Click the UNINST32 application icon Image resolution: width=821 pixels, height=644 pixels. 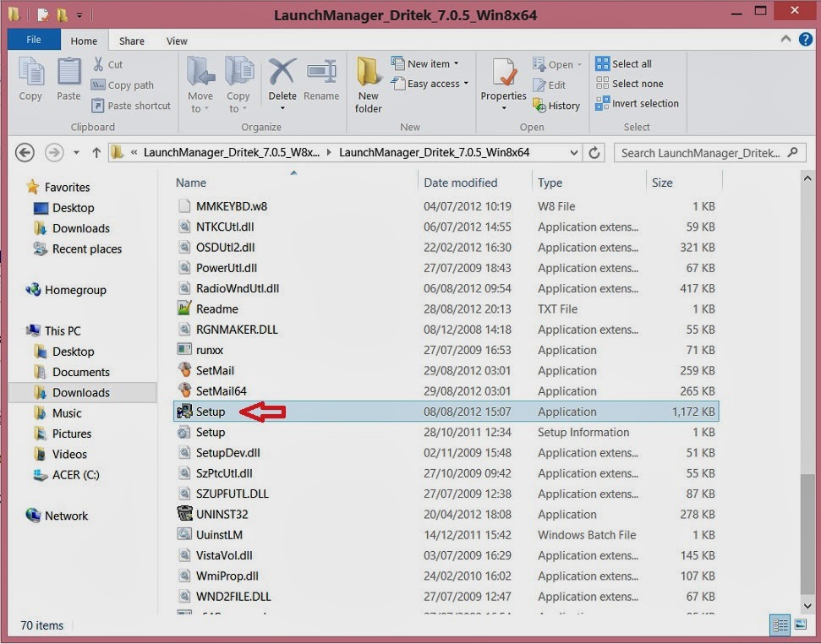[184, 514]
